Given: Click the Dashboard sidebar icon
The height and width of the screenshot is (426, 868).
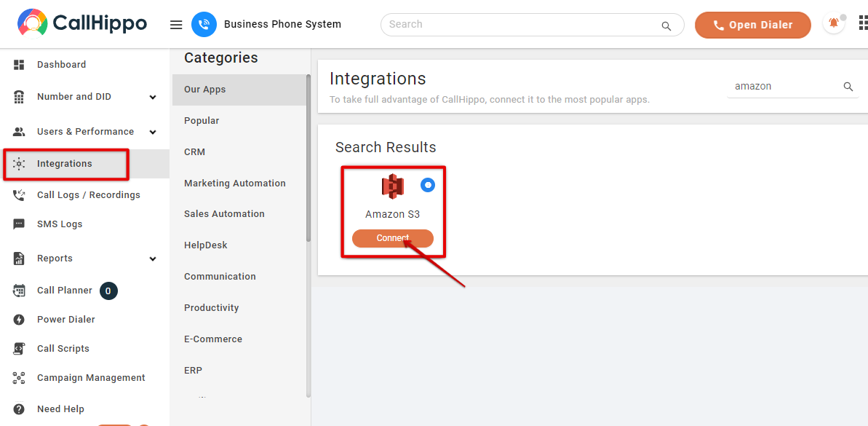Looking at the screenshot, I should pyautogui.click(x=19, y=65).
